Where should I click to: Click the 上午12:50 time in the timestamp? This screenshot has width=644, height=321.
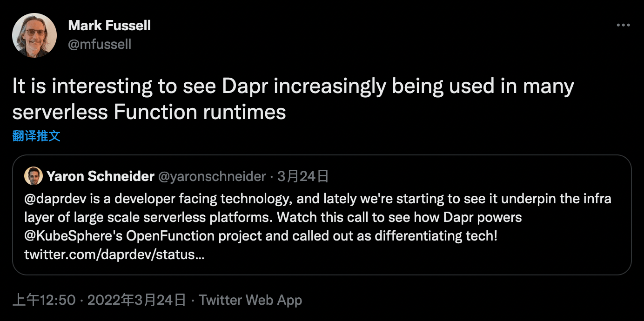pyautogui.click(x=44, y=300)
